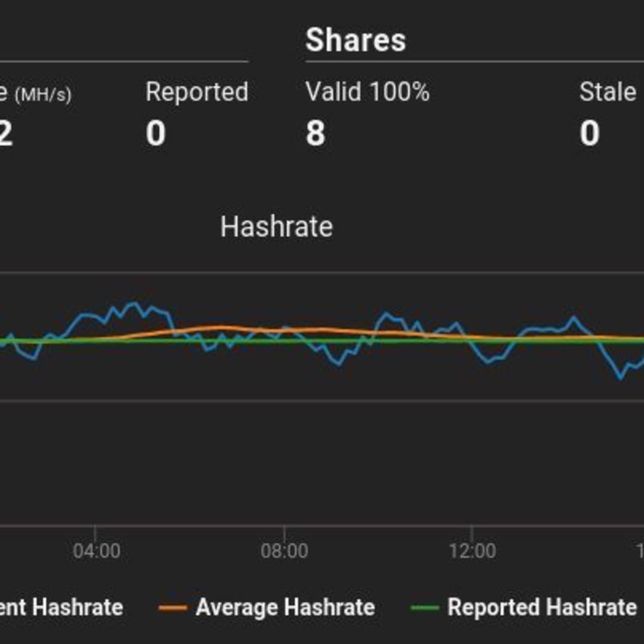Select the Shares section header
Screen dimensions: 644x644
(x=355, y=40)
